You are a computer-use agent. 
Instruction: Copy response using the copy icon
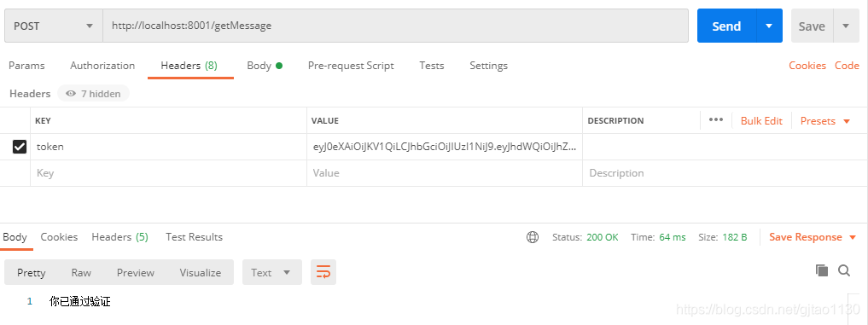(822, 270)
